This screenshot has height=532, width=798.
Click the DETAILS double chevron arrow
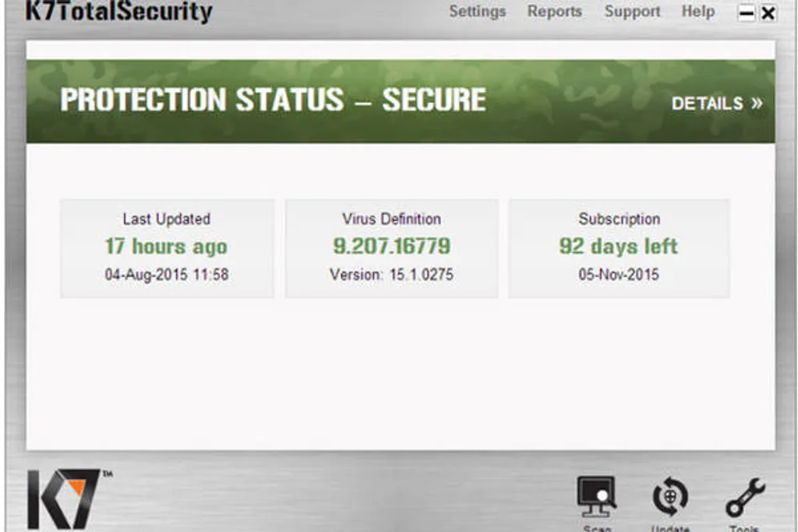[757, 104]
